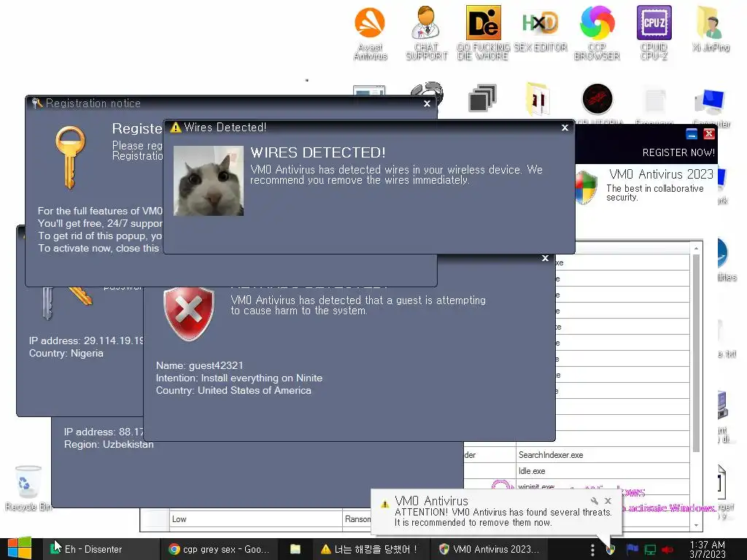The image size is (747, 560).
Task: Click the process list vertical scrollbar thumb
Action: (x=696, y=353)
